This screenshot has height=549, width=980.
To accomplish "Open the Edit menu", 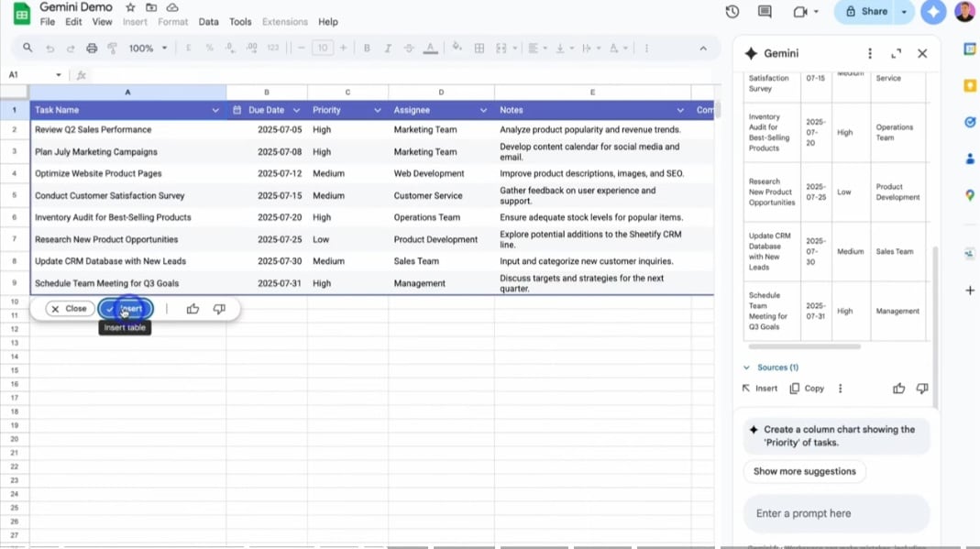I will tap(73, 22).
